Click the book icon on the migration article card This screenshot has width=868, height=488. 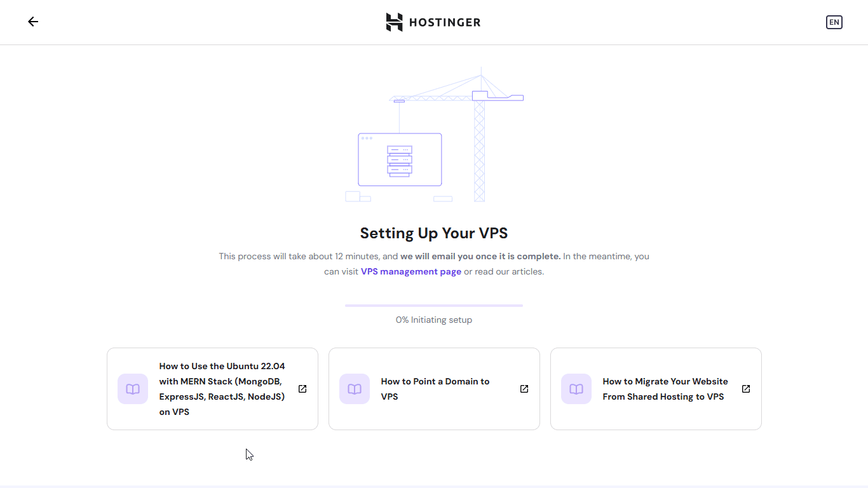coord(576,388)
